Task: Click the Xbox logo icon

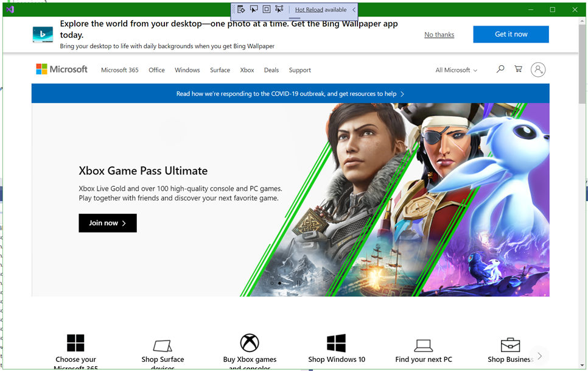Action: [250, 343]
